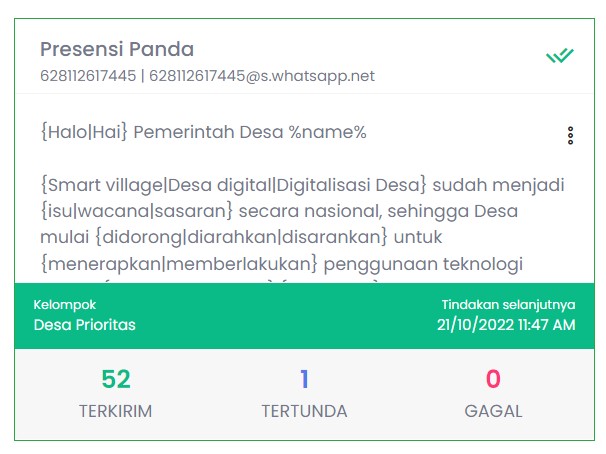Click the TERTUNDA label
The height and width of the screenshot is (454, 606).
click(x=305, y=411)
